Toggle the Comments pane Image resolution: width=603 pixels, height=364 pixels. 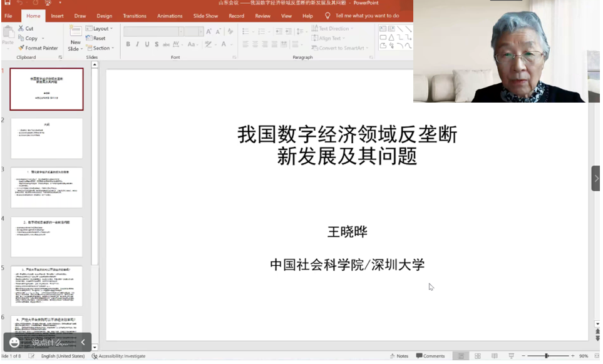tap(430, 356)
